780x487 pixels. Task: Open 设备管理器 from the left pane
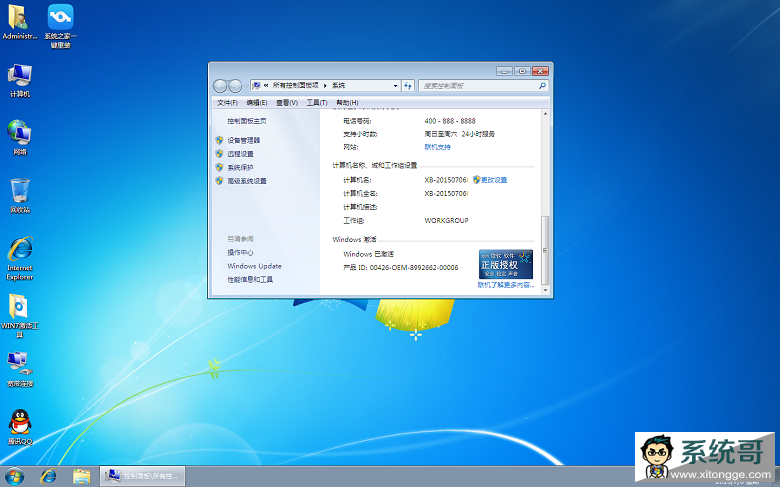pyautogui.click(x=244, y=140)
